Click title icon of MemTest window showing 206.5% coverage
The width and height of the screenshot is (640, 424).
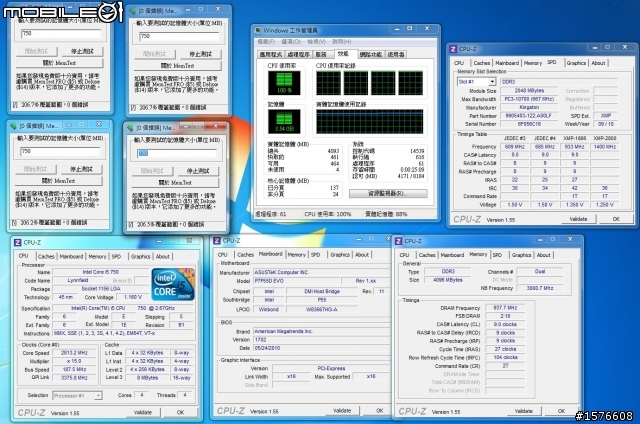point(131,128)
